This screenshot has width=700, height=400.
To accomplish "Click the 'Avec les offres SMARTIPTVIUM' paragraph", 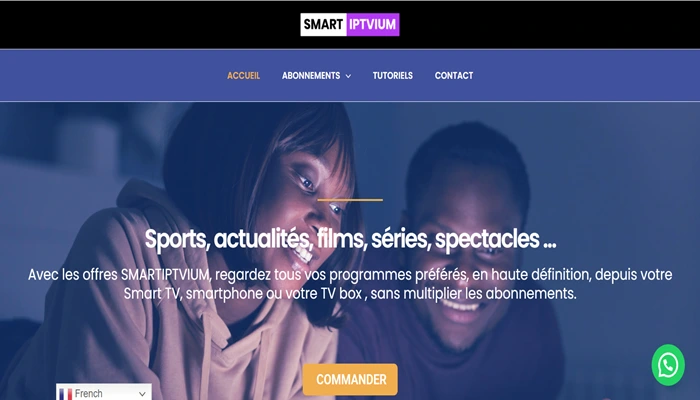I will coord(350,284).
